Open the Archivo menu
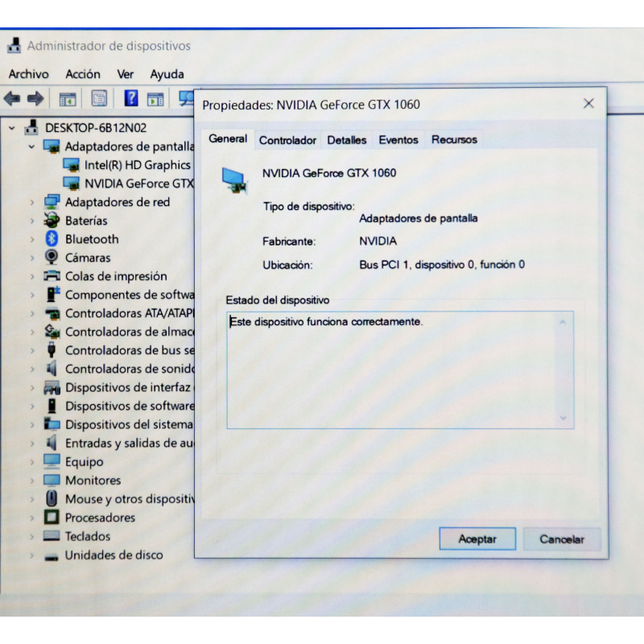 click(x=28, y=74)
